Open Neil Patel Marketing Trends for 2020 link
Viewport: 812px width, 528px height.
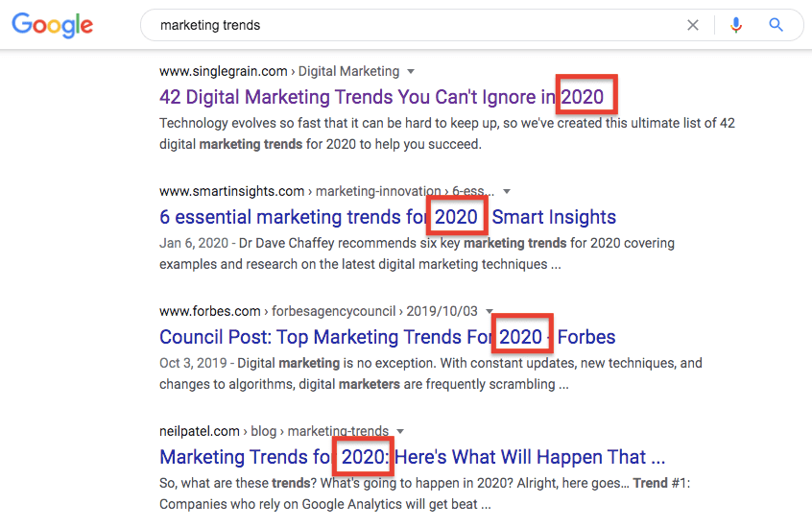[x=412, y=457]
